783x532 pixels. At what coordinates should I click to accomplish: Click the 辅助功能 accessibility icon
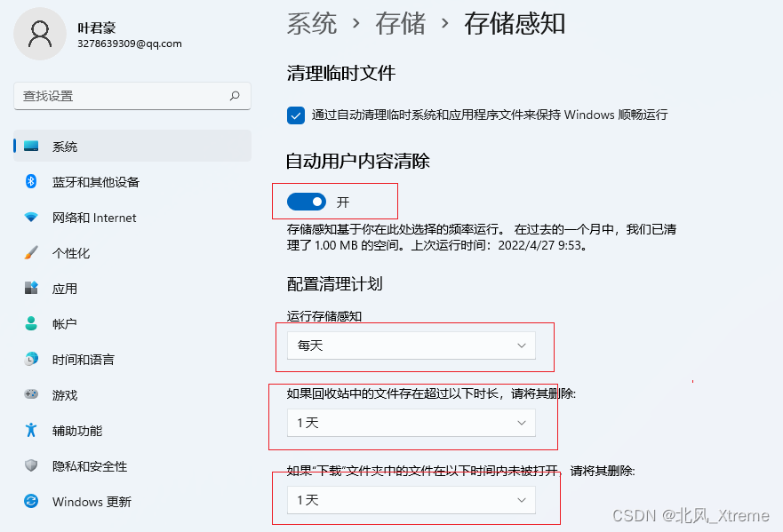tap(31, 430)
